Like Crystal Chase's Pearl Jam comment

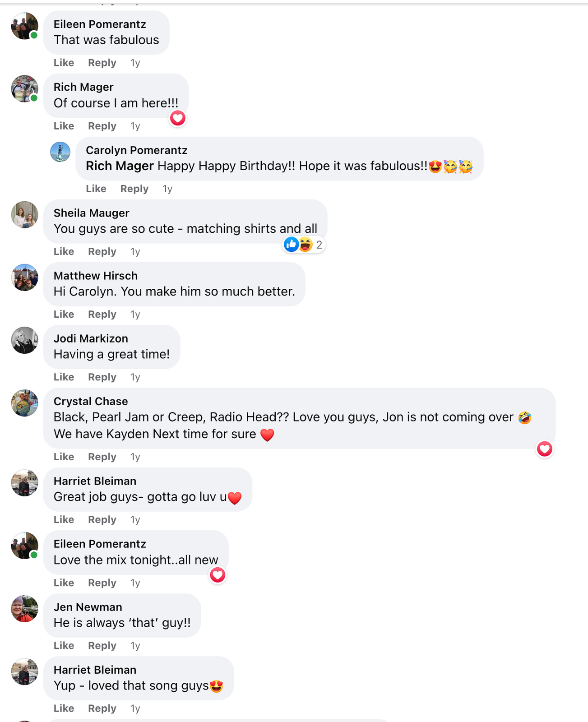pos(64,457)
